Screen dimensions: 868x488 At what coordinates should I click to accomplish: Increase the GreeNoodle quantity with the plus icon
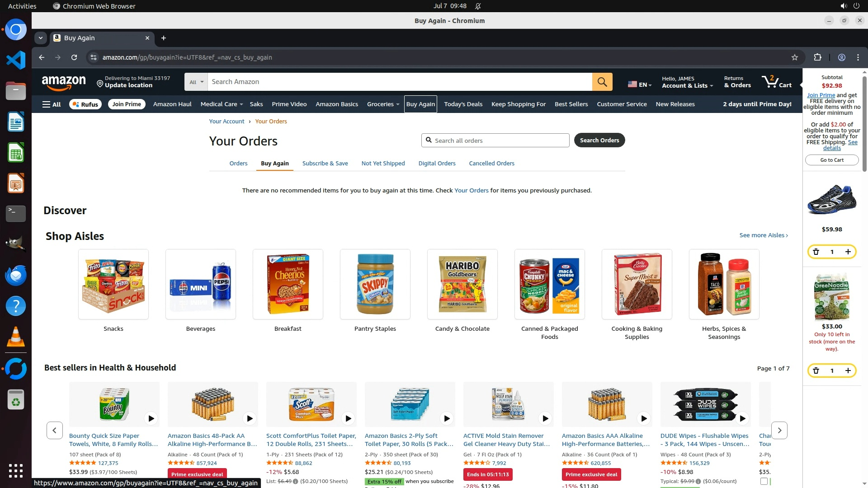point(848,371)
